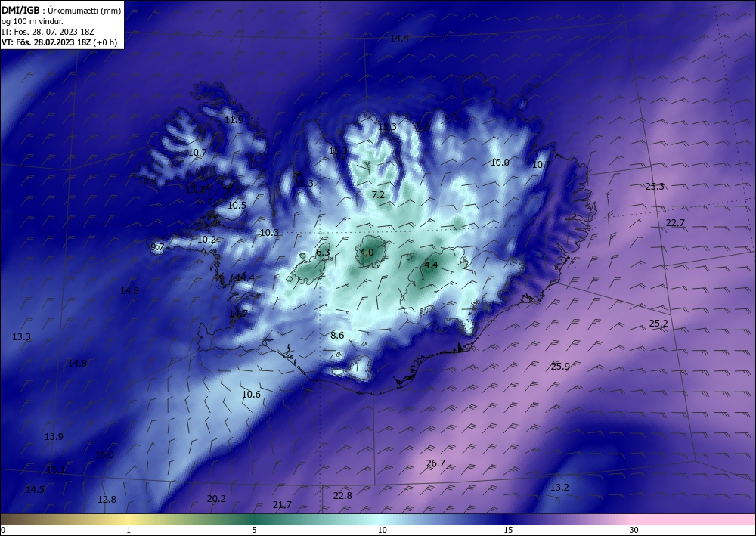756x536 pixels.
Task: Select the 22.7 value label
Action: tap(675, 223)
